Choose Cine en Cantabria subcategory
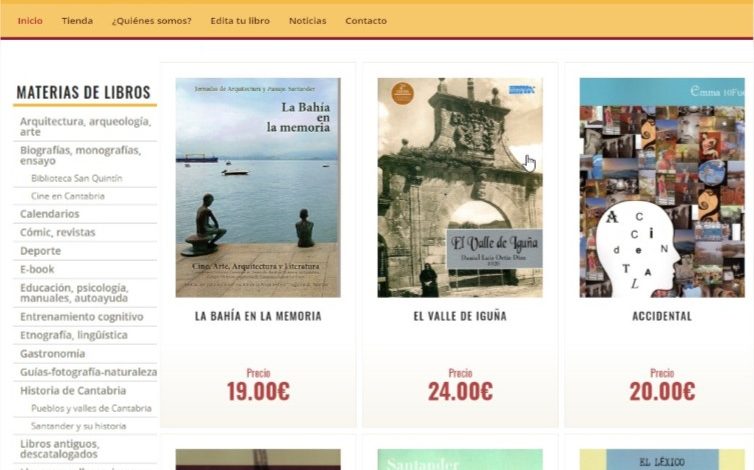 (x=68, y=196)
